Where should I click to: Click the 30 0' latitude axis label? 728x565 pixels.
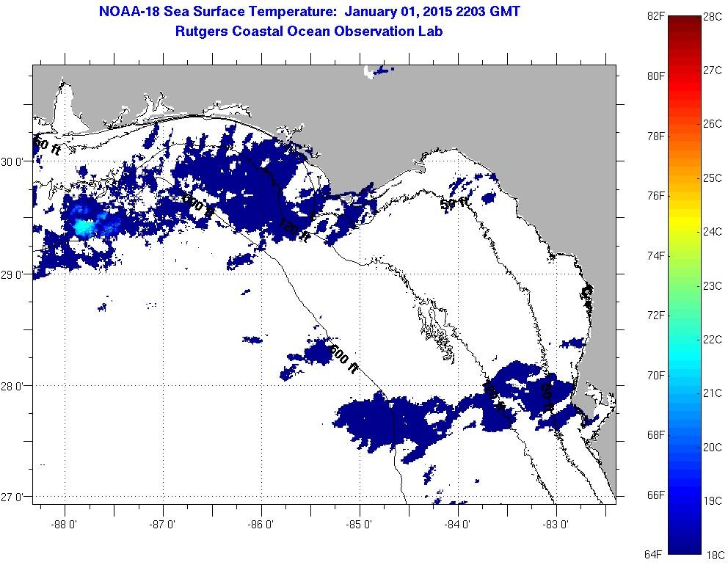(15, 161)
